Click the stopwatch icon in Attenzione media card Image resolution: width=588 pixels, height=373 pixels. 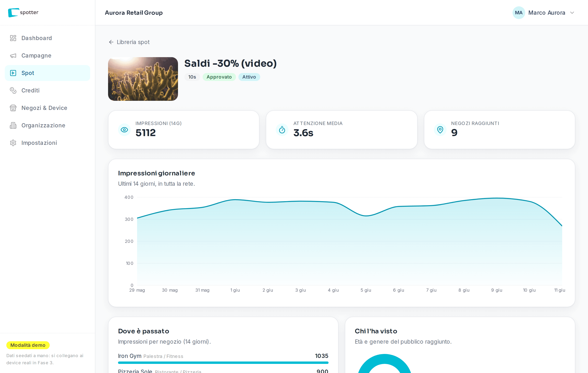point(282,130)
